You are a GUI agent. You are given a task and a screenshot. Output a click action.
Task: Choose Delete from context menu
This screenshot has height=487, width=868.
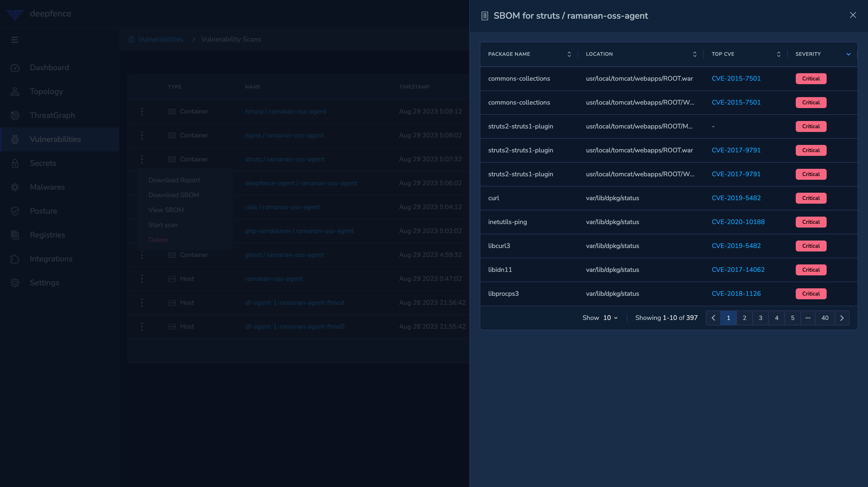tap(158, 240)
